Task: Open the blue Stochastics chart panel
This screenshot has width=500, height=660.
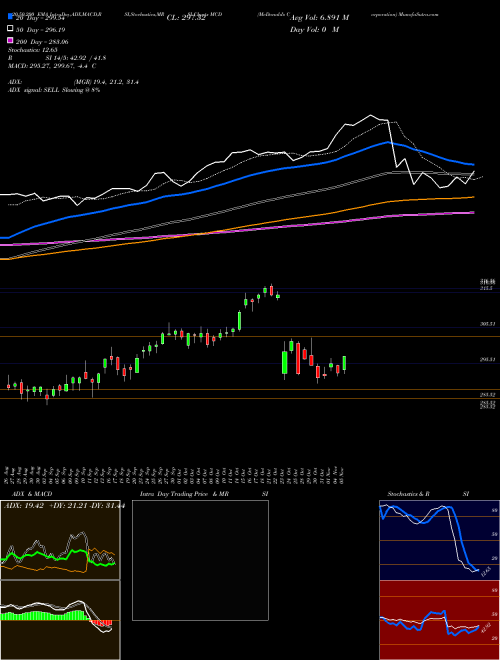Action: coord(439,540)
